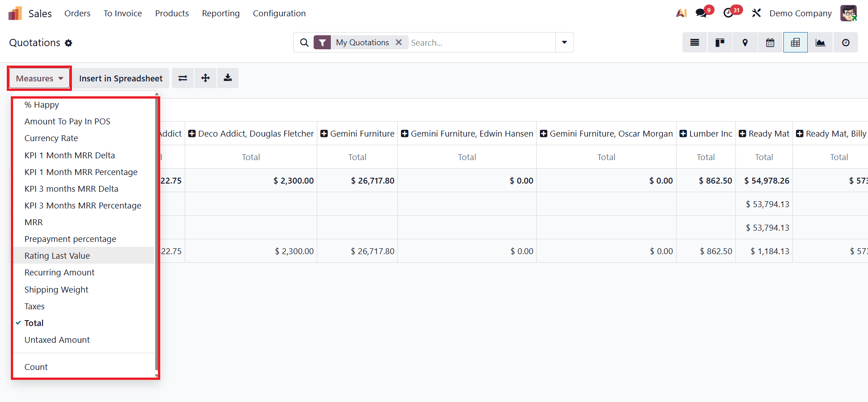868x402 pixels.
Task: Select Rating Last Value measure
Action: pos(84,256)
